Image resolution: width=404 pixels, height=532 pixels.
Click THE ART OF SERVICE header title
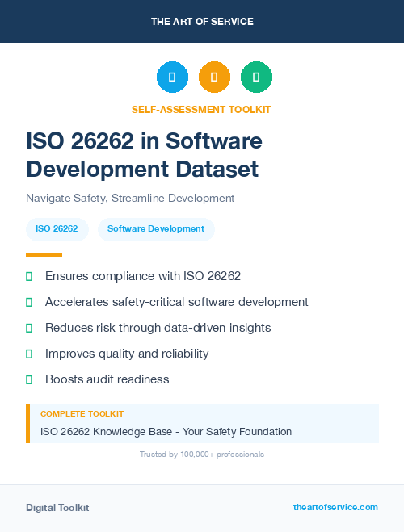[x=202, y=22]
